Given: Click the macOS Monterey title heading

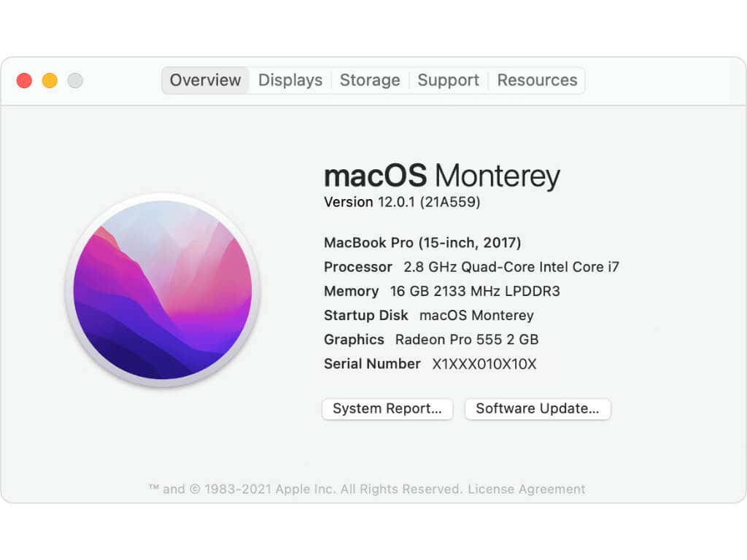Looking at the screenshot, I should [441, 176].
